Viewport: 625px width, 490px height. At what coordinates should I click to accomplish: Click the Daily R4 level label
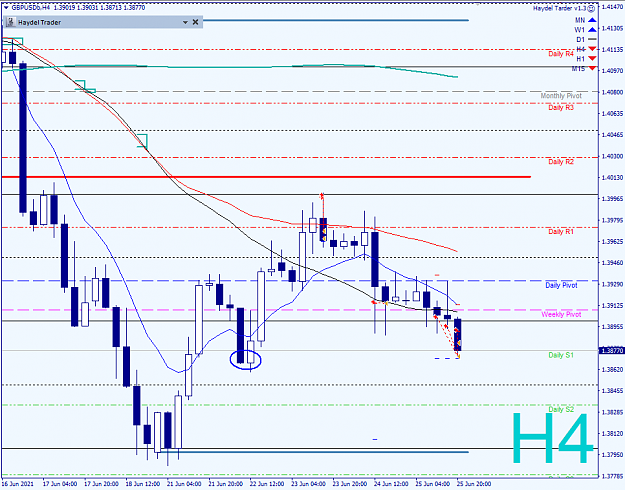[561, 54]
